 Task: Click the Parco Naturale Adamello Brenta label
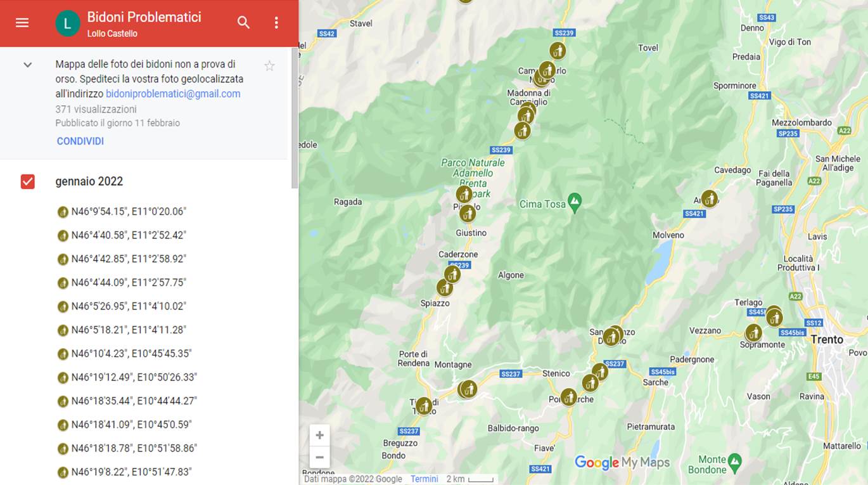pos(473,178)
